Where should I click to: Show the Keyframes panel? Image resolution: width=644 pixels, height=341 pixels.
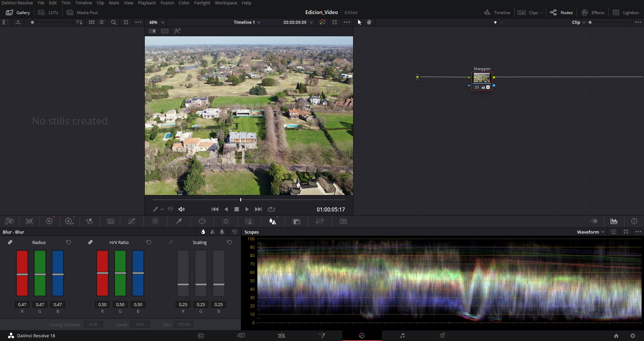[x=594, y=221]
